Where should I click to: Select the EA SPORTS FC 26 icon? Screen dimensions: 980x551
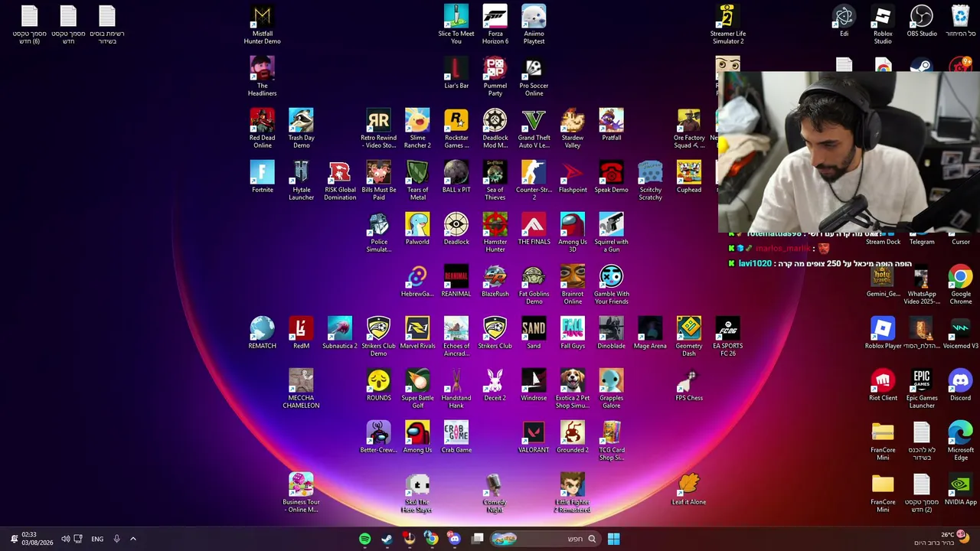tap(727, 337)
